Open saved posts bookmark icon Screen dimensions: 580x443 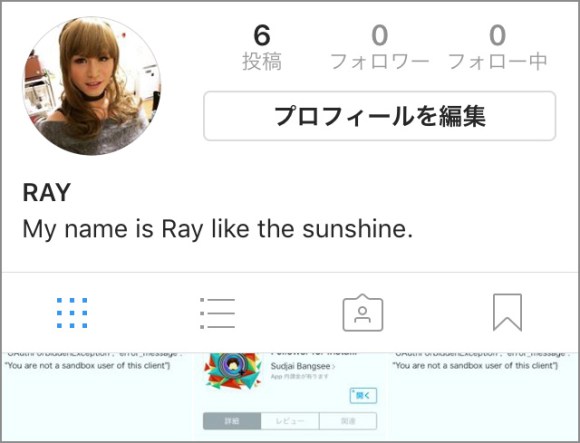pyautogui.click(x=508, y=312)
